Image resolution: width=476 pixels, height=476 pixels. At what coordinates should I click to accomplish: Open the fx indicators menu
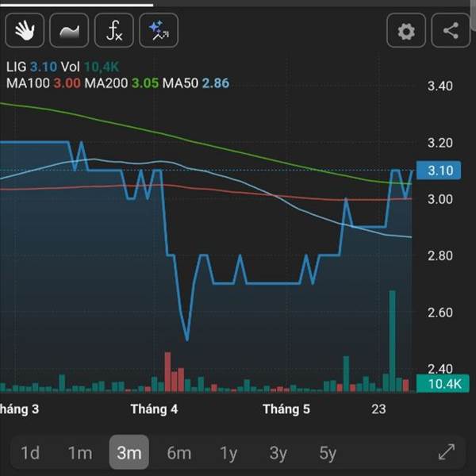coord(113,30)
